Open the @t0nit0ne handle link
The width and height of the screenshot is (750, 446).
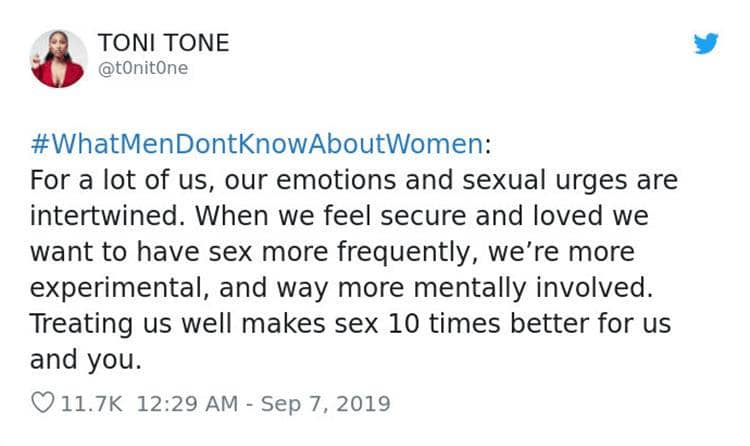pos(143,68)
